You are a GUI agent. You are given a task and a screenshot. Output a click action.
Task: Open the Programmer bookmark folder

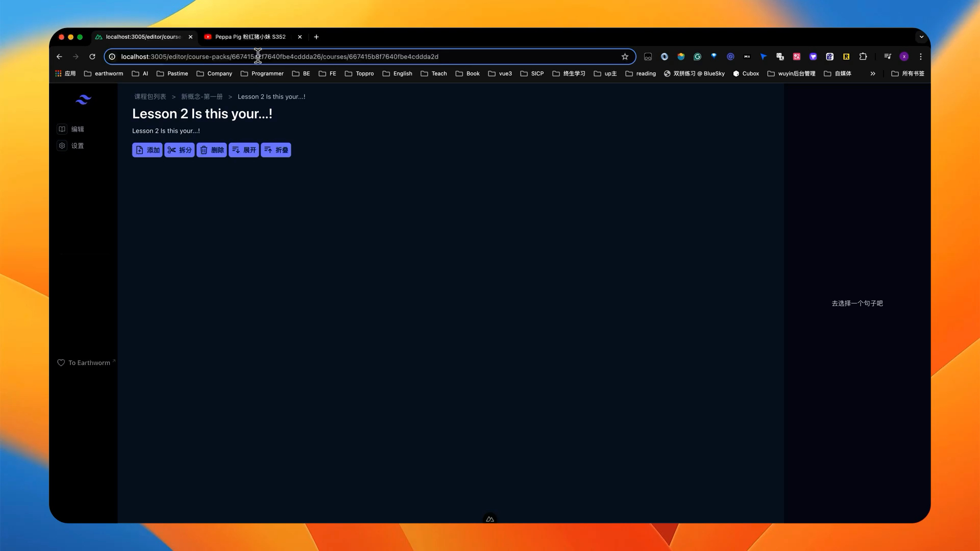(262, 73)
